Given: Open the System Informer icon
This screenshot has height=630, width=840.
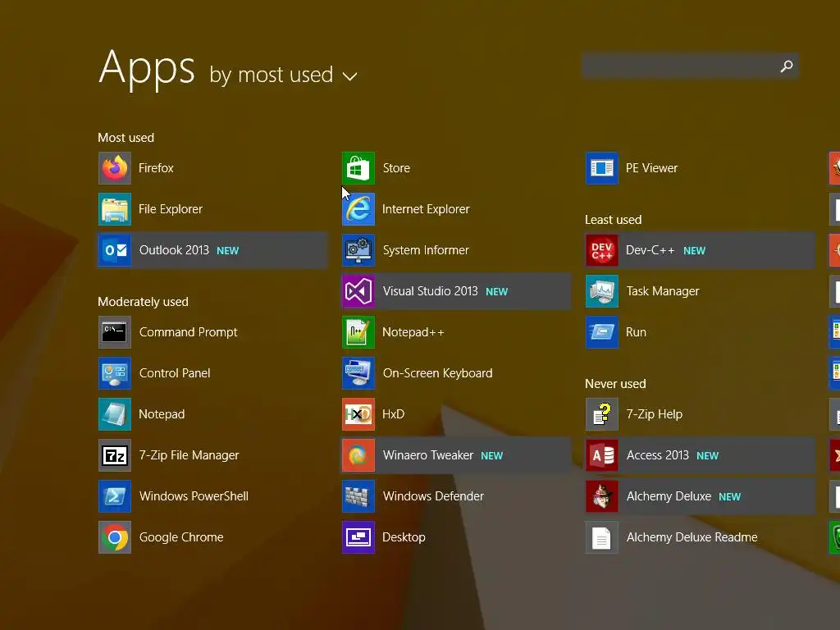Looking at the screenshot, I should 358,250.
